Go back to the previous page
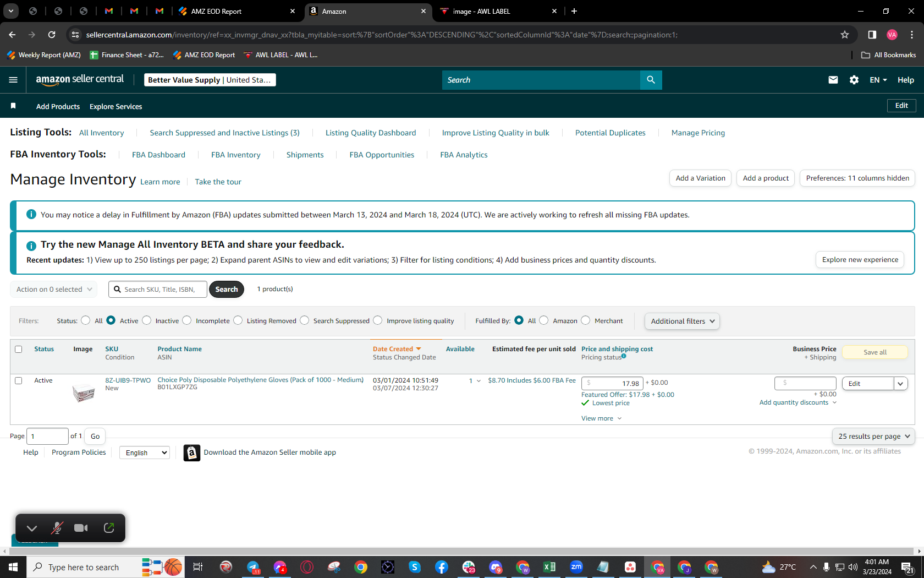Screen dimensions: 924x578 (12, 35)
